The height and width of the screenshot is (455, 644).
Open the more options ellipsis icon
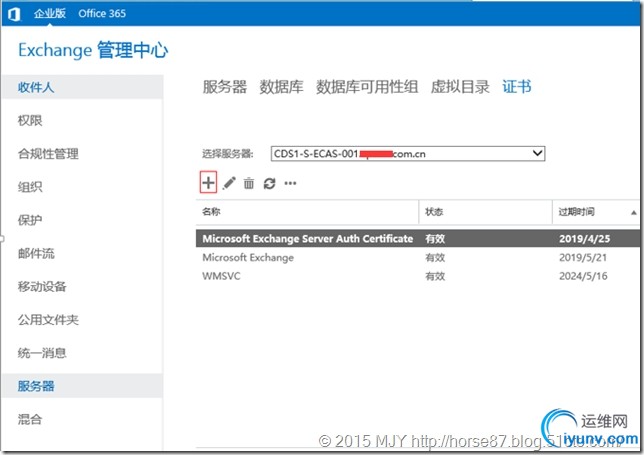pos(290,183)
